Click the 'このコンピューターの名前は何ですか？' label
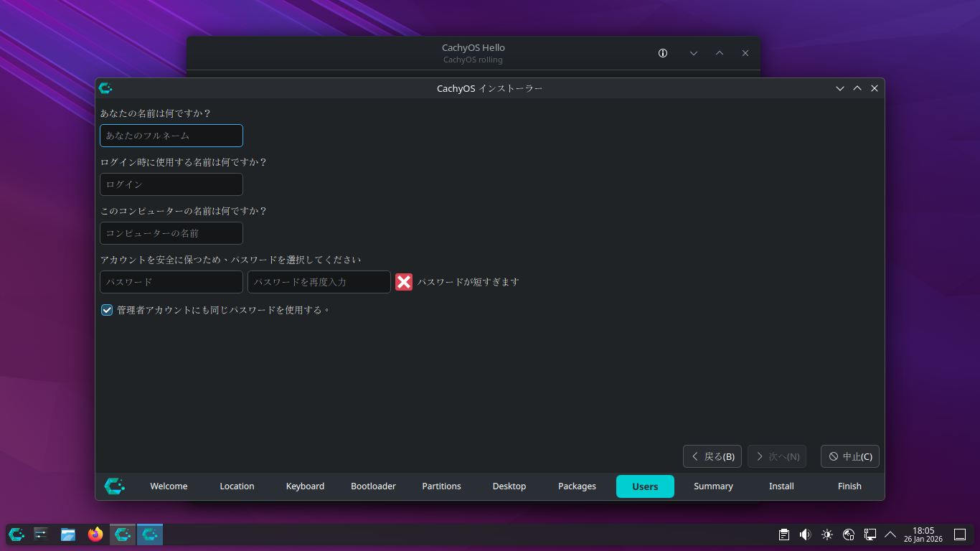The height and width of the screenshot is (551, 980). click(184, 211)
